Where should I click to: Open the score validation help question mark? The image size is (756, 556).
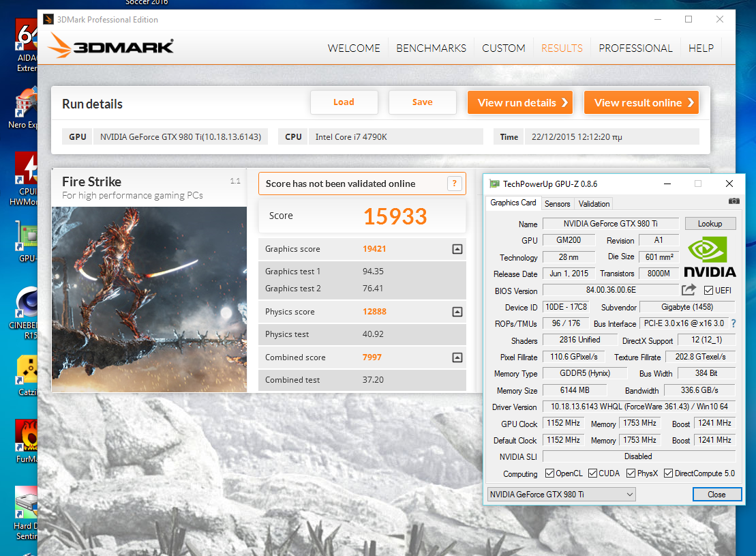(x=454, y=184)
